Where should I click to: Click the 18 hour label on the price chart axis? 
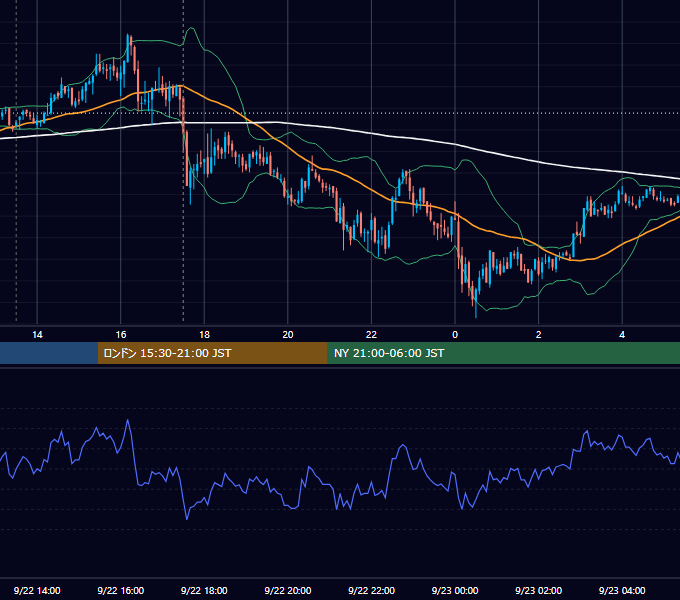coord(204,335)
